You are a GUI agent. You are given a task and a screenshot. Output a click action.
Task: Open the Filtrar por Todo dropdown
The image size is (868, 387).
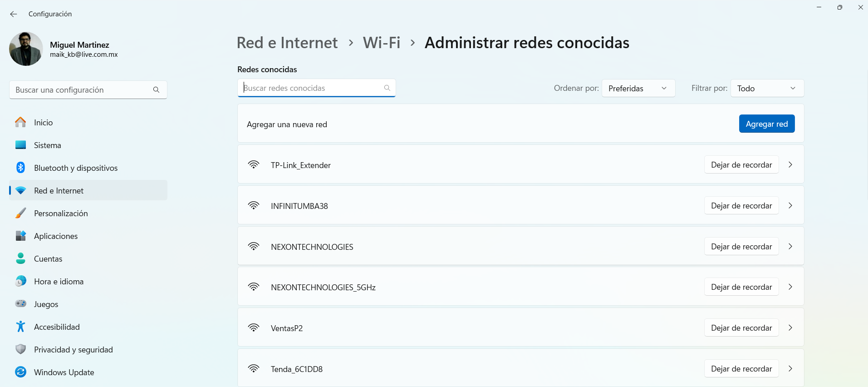coord(767,88)
